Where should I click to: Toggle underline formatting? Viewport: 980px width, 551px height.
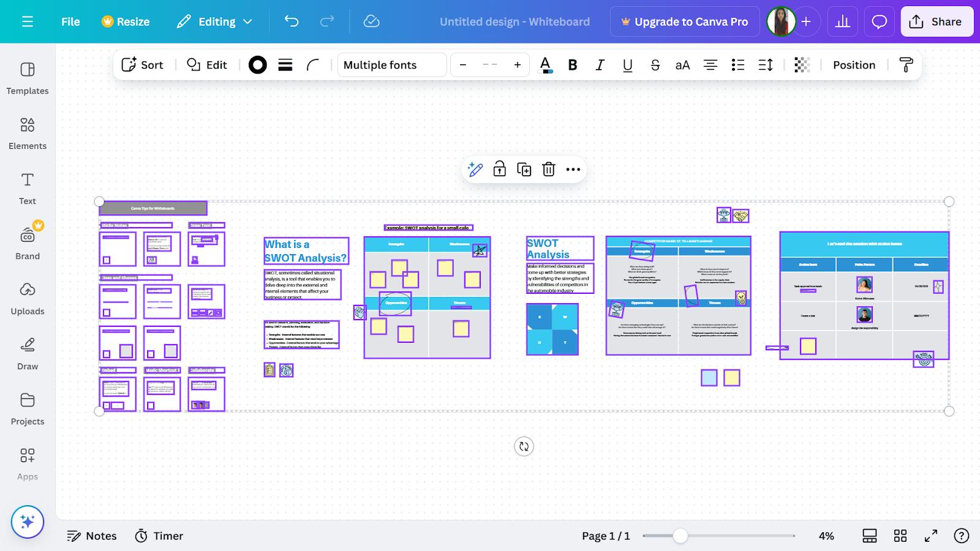(628, 65)
